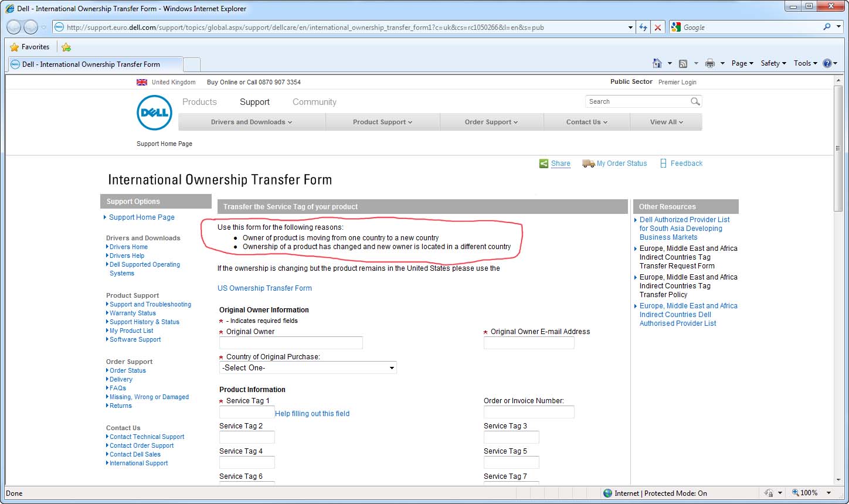Click the Returns sidebar link
849x504 pixels.
click(x=120, y=406)
